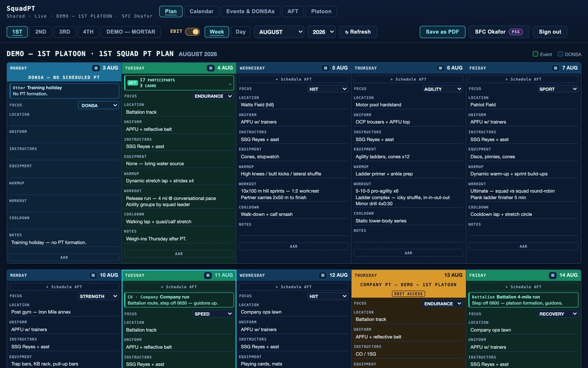Change the ENDURANCE focus on Tuesday 4 AUG

point(213,96)
